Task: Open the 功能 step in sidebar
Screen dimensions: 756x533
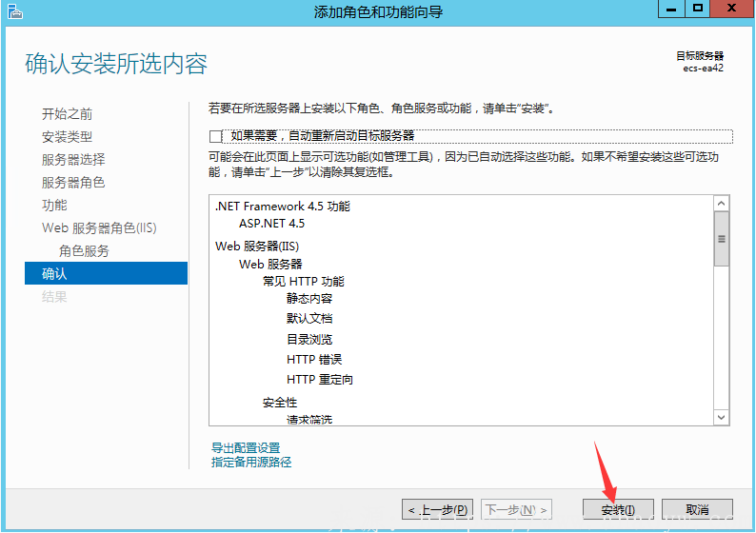Action: pos(54,206)
